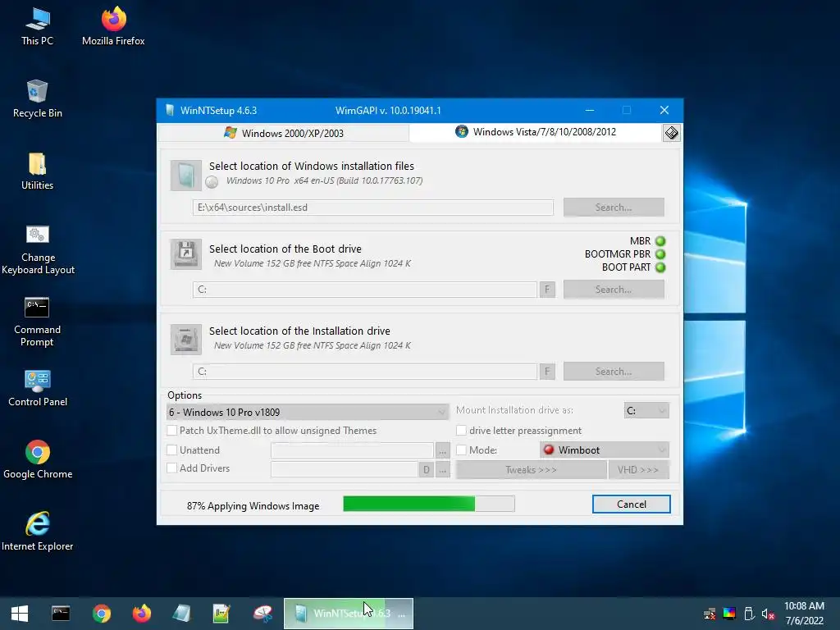Viewport: 840px width, 630px height.
Task: Click F format button beside Installation drive
Action: [547, 372]
